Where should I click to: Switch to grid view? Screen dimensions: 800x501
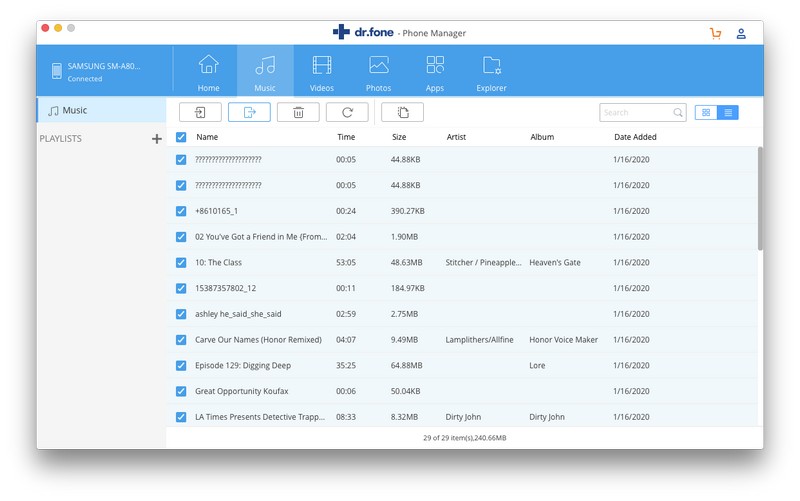pyautogui.click(x=706, y=112)
